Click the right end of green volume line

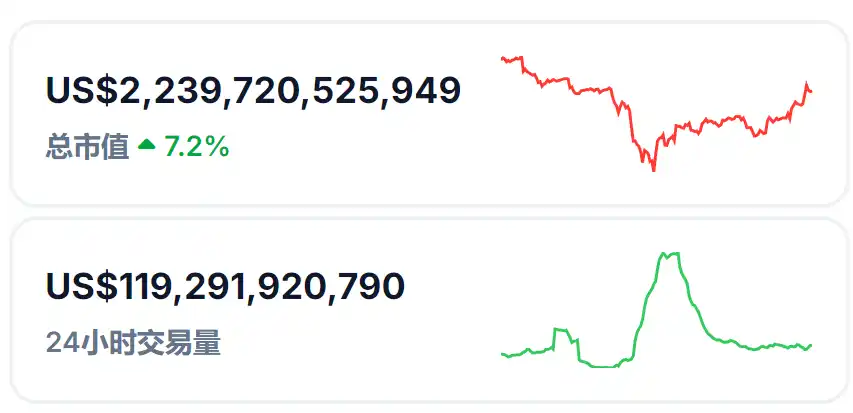[x=810, y=345]
